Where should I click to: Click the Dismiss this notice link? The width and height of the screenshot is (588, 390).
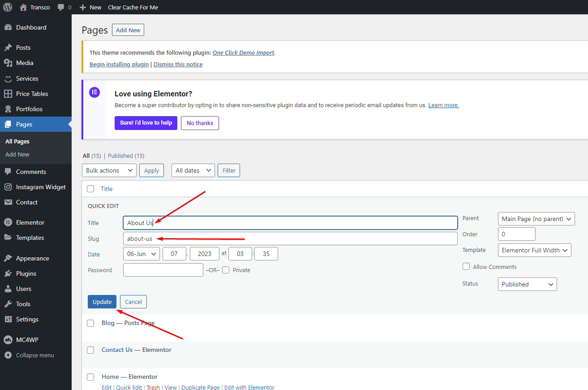click(x=178, y=64)
